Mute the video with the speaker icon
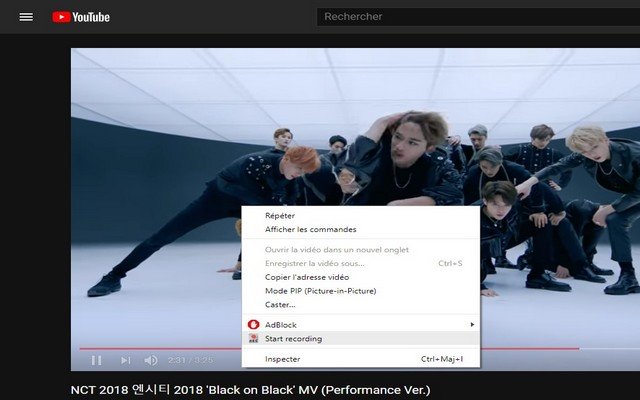This screenshot has height=400, width=640. click(151, 360)
